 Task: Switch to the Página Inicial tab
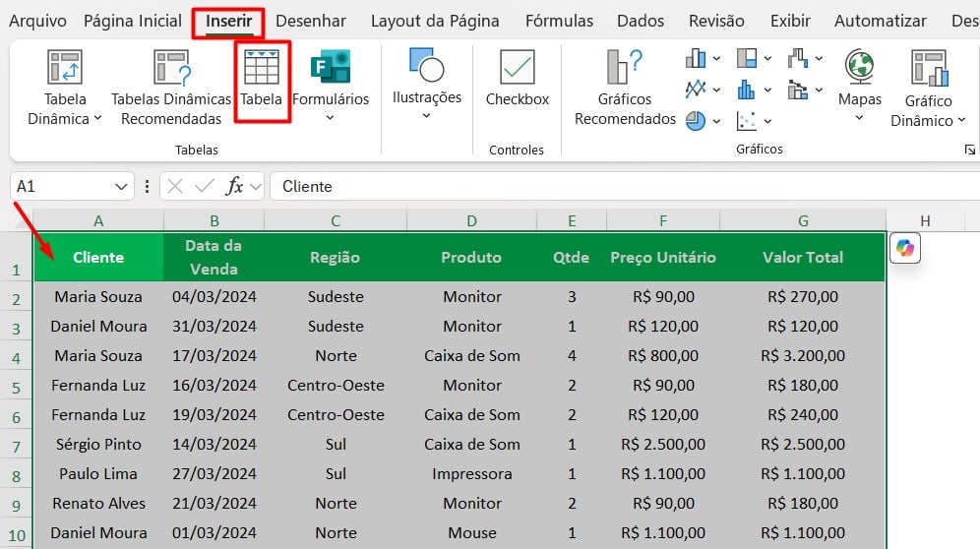point(133,22)
